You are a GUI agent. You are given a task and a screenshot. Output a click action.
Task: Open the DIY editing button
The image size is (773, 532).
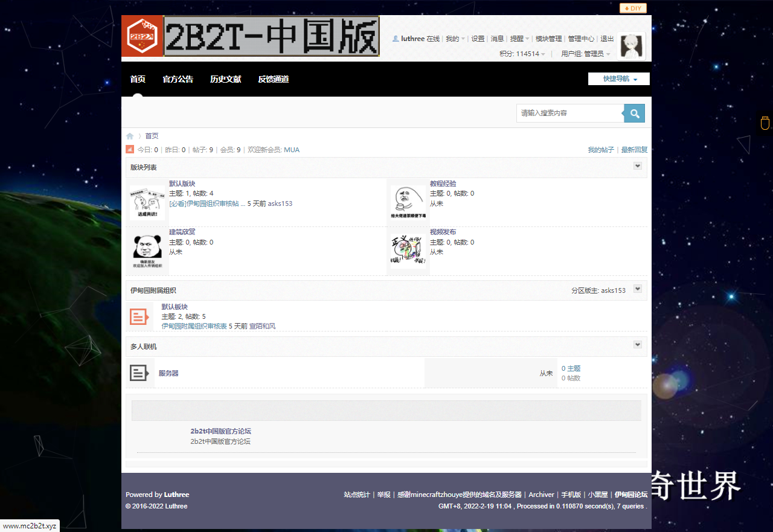pos(633,8)
